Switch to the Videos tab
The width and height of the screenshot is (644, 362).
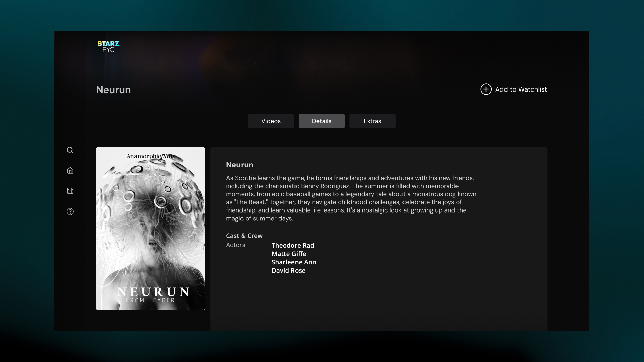click(271, 121)
